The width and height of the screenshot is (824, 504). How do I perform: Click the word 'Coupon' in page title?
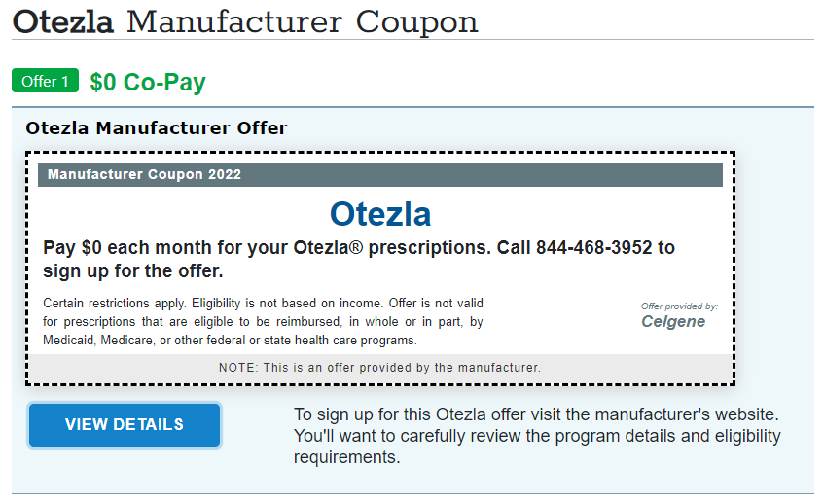pyautogui.click(x=416, y=22)
